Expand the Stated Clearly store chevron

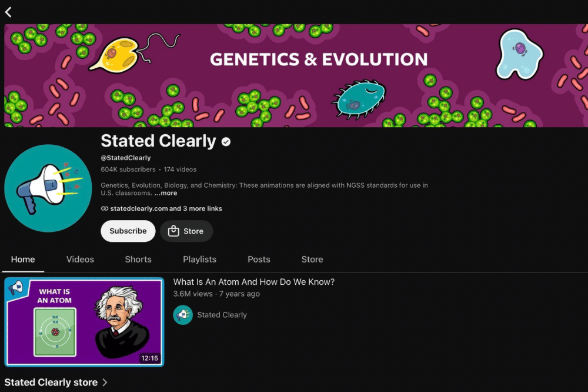tap(105, 382)
